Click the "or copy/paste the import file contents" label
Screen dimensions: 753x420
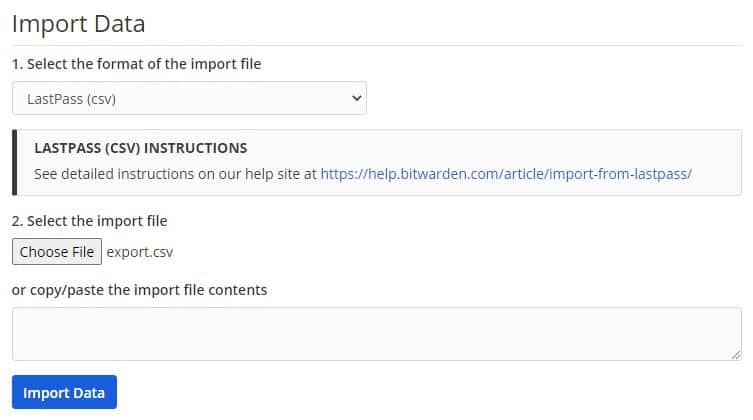point(139,290)
